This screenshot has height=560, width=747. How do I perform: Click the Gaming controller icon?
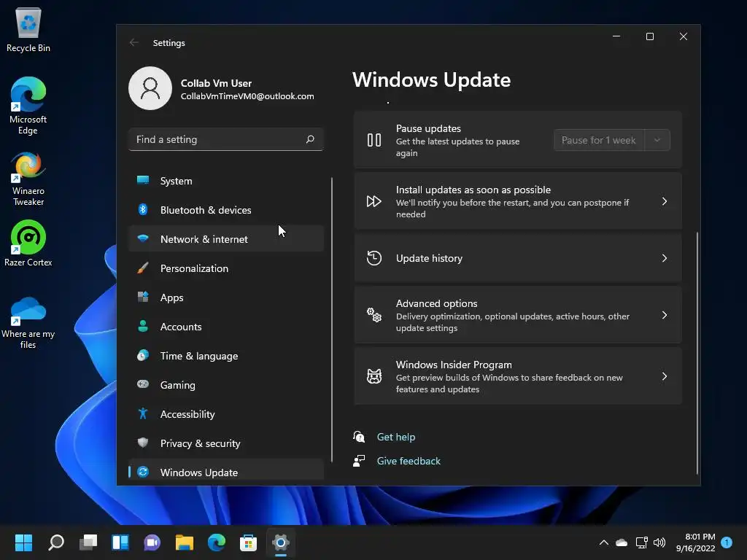(143, 384)
